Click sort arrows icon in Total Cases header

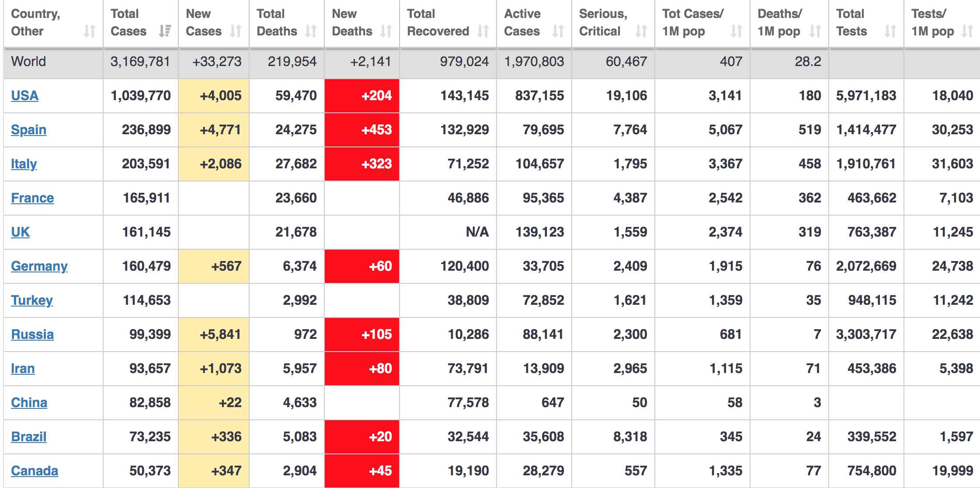(165, 31)
